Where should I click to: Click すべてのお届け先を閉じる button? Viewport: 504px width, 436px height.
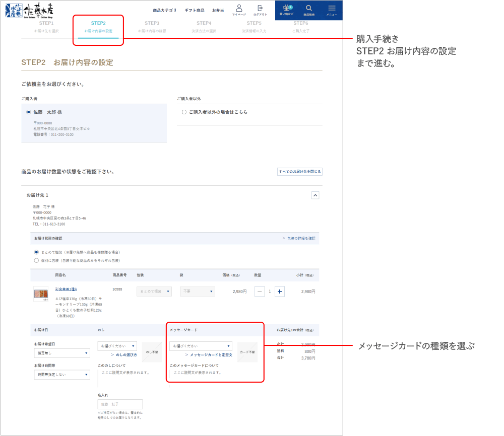click(299, 172)
